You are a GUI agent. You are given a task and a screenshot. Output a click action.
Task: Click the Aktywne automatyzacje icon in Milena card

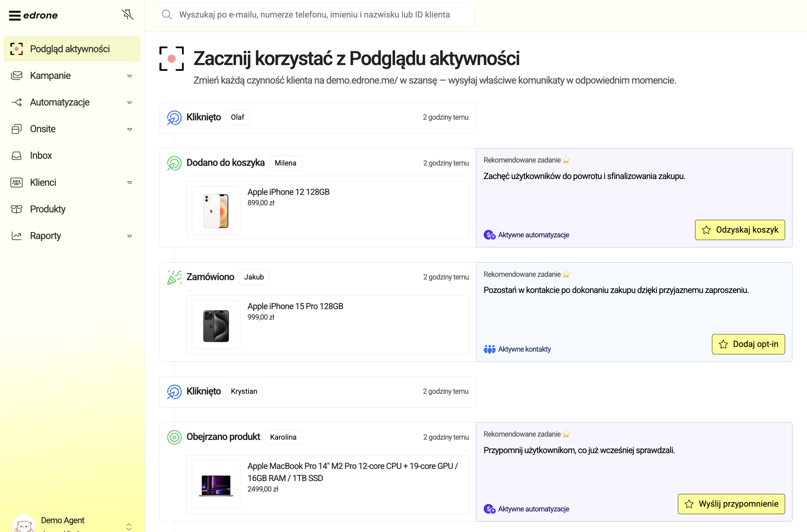[489, 235]
